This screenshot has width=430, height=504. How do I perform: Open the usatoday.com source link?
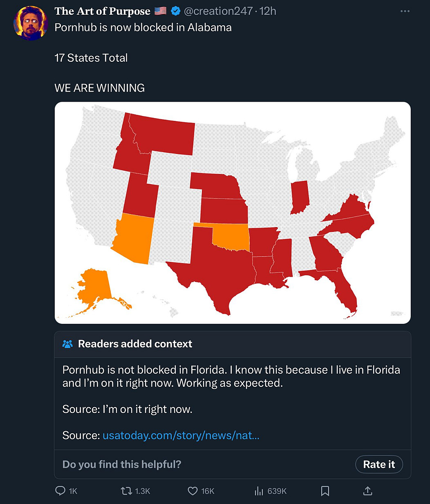click(181, 435)
